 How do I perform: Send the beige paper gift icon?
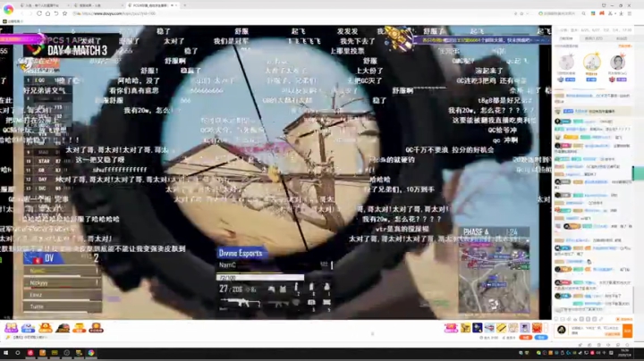[513, 328]
